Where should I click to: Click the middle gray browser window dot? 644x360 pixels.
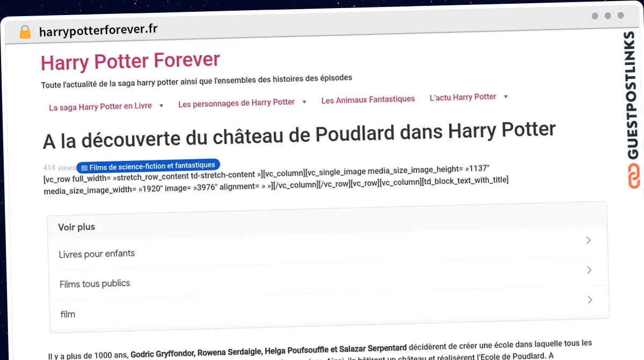(x=608, y=16)
